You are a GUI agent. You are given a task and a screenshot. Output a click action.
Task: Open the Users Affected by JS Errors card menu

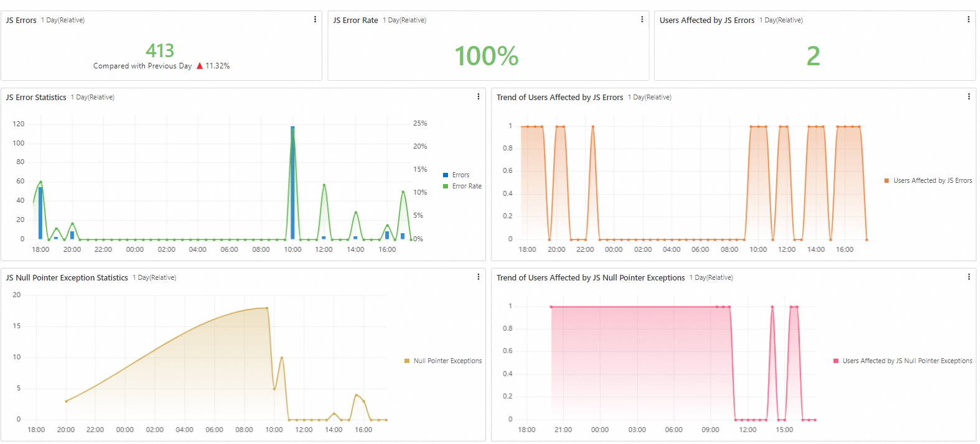tap(968, 20)
